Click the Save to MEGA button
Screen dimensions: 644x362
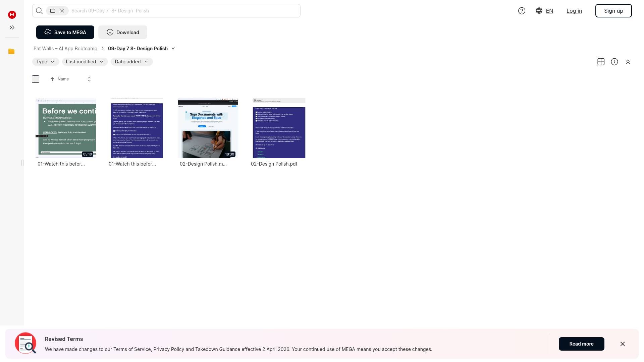(x=65, y=32)
